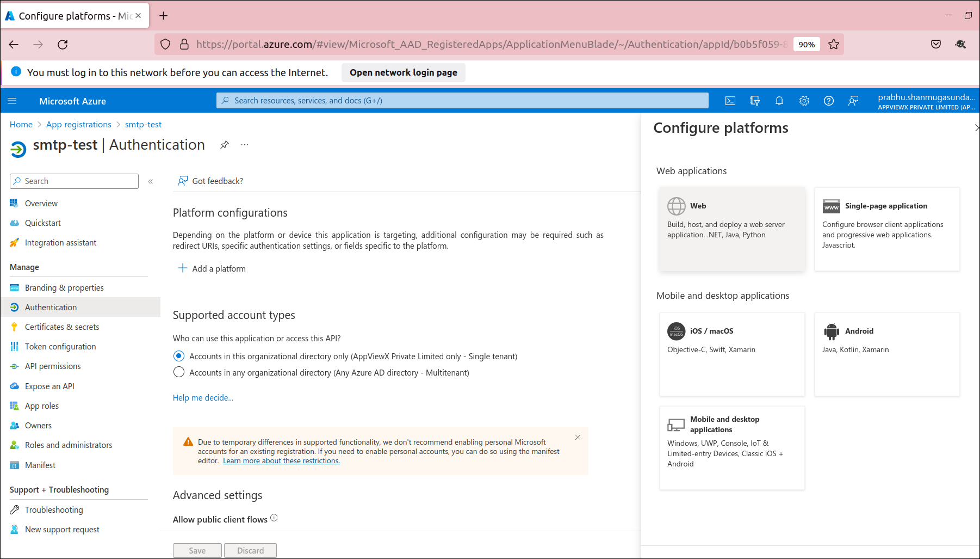The image size is (980, 559).
Task: Open the help question mark icon
Action: point(829,101)
